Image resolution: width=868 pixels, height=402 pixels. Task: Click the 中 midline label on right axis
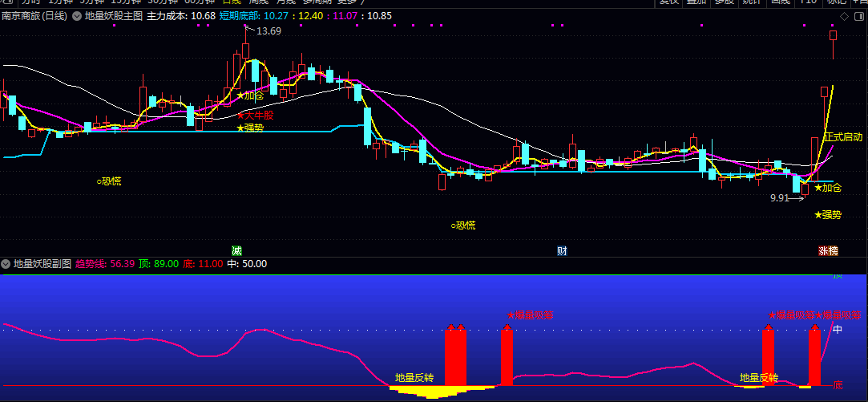838,329
